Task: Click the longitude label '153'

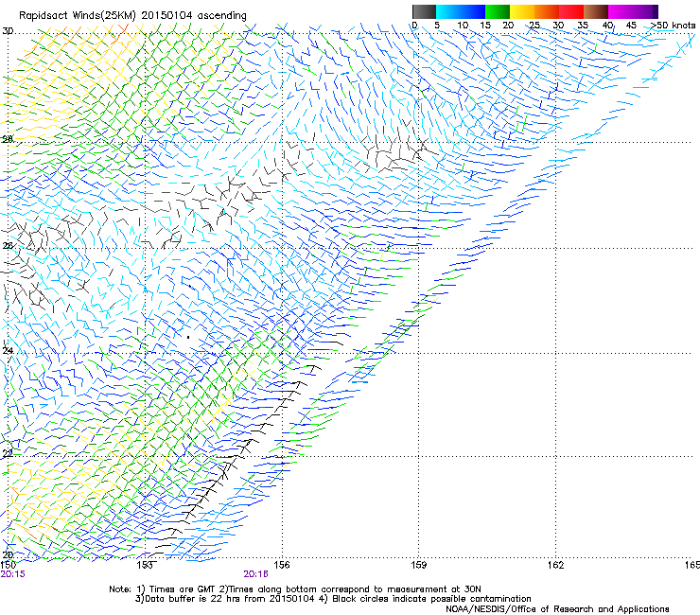Action: click(x=145, y=565)
